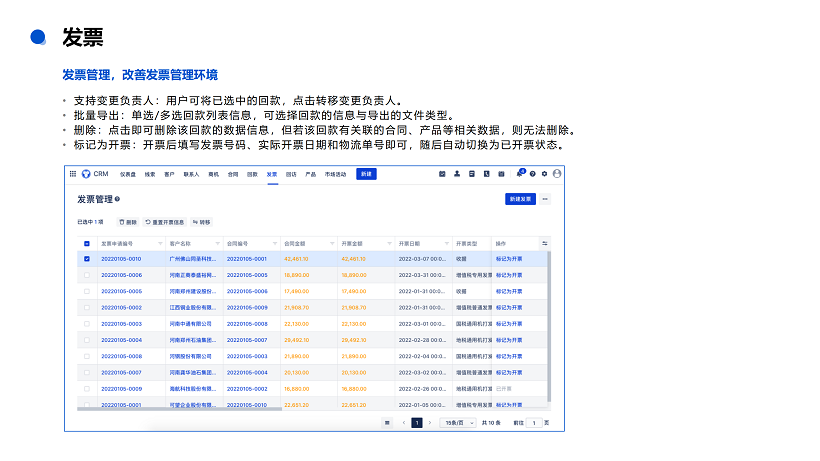Switch to the 商机 nav tab
This screenshot has width=820, height=461.
pyautogui.click(x=213, y=175)
